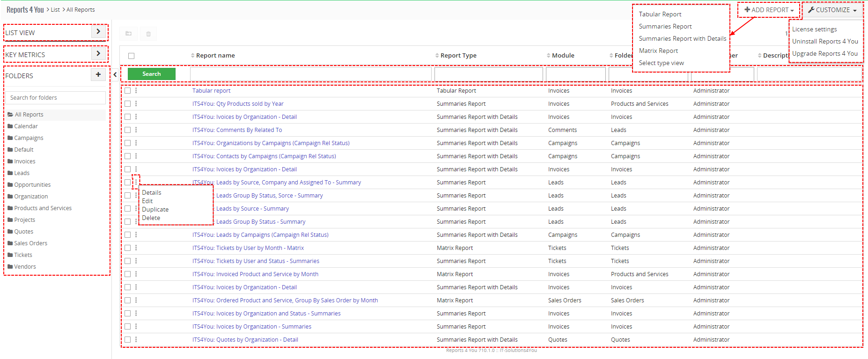Select the Products and Services folder
The image size is (868, 359).
tap(43, 208)
